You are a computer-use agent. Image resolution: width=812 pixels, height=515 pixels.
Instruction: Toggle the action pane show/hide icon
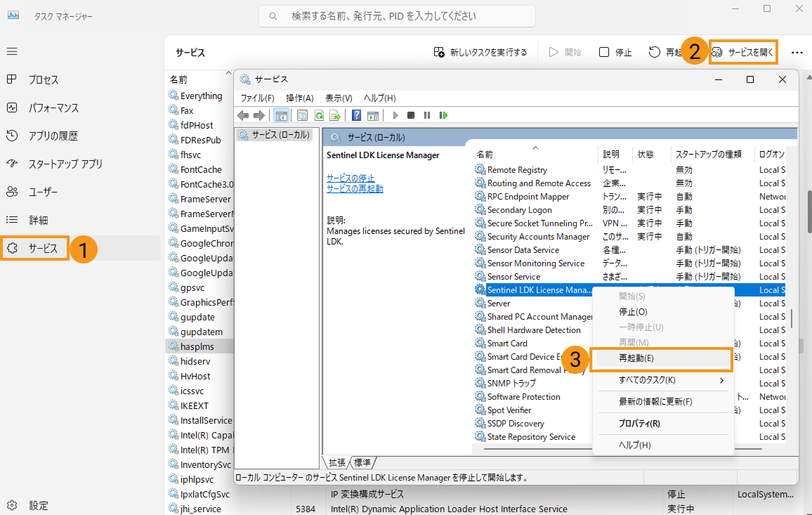pyautogui.click(x=373, y=115)
